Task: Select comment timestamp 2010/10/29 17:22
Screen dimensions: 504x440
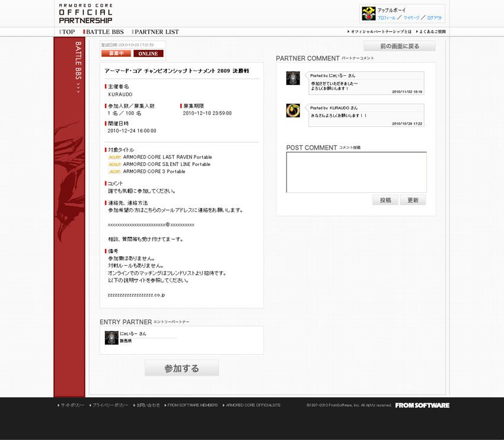Action: (x=407, y=124)
